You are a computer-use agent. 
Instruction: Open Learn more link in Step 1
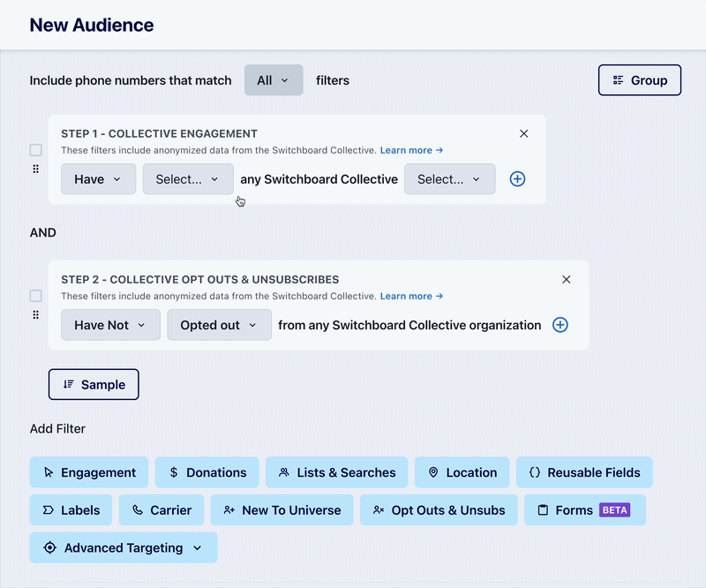click(411, 150)
